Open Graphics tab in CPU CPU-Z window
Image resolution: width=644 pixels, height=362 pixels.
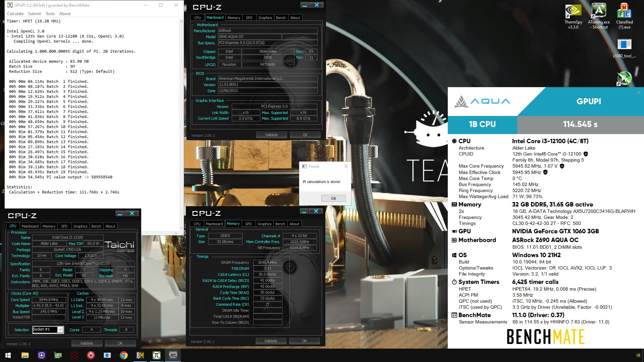(80, 226)
